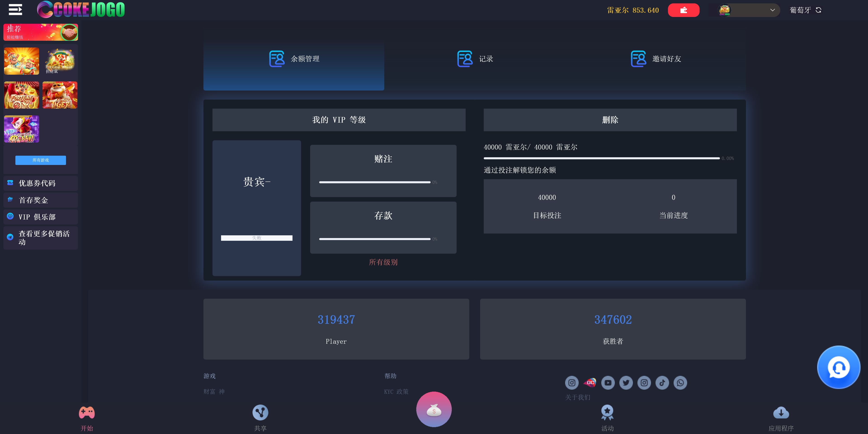
Task: Open the floating chat support bubble
Action: pyautogui.click(x=838, y=367)
